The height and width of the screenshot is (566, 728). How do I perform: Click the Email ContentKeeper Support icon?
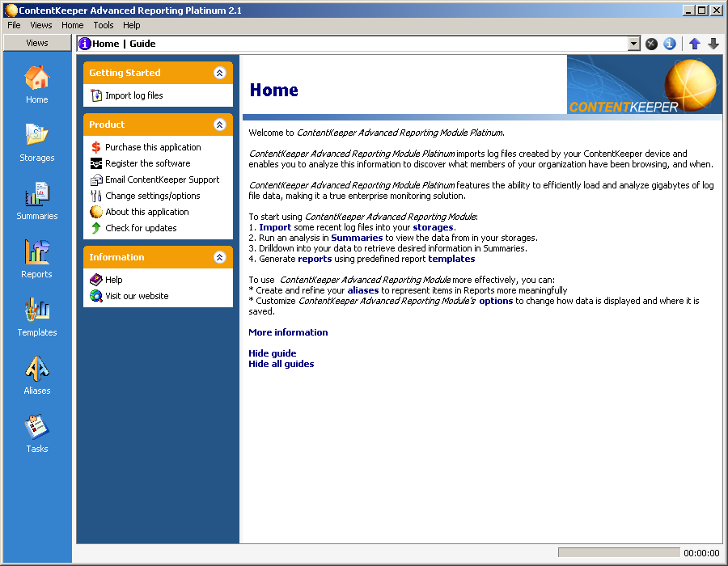[x=96, y=180]
